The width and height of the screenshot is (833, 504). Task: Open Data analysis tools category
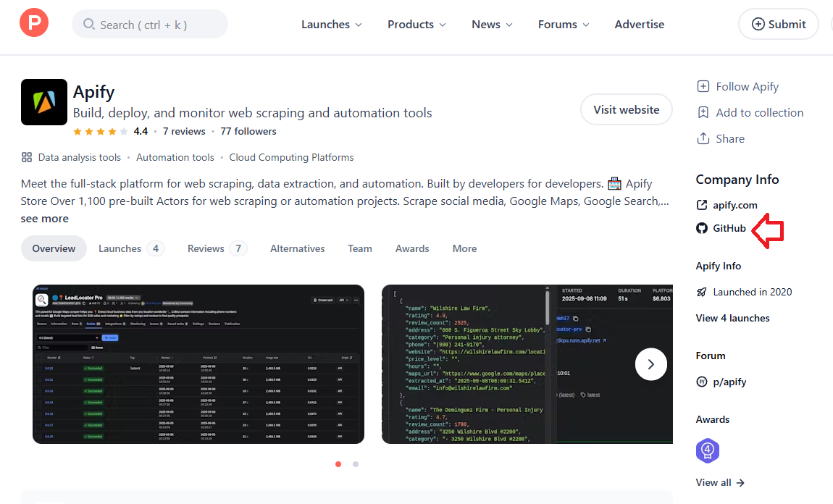[x=80, y=157]
